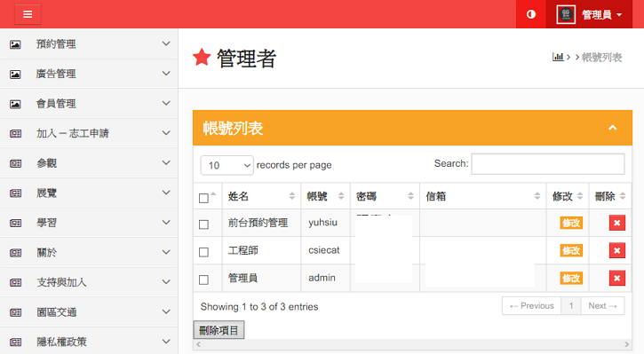Collapse the 帳號列表 panel
The height and width of the screenshot is (354, 644).
(x=612, y=128)
